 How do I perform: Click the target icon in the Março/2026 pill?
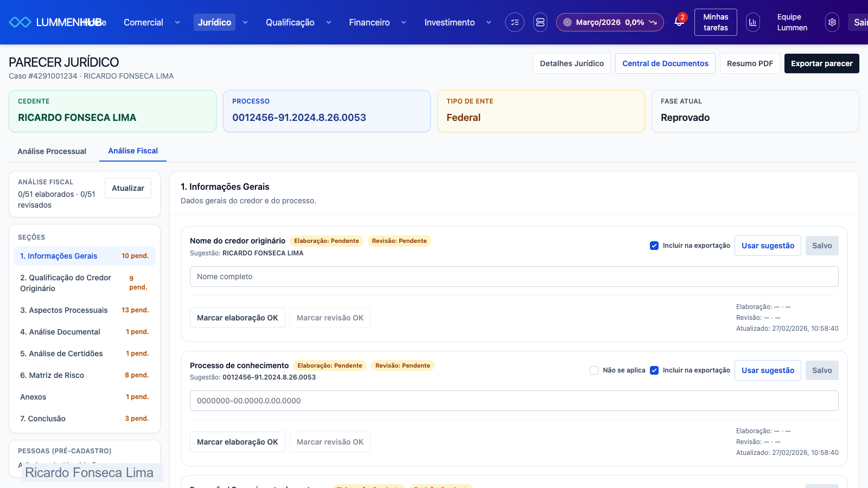567,22
